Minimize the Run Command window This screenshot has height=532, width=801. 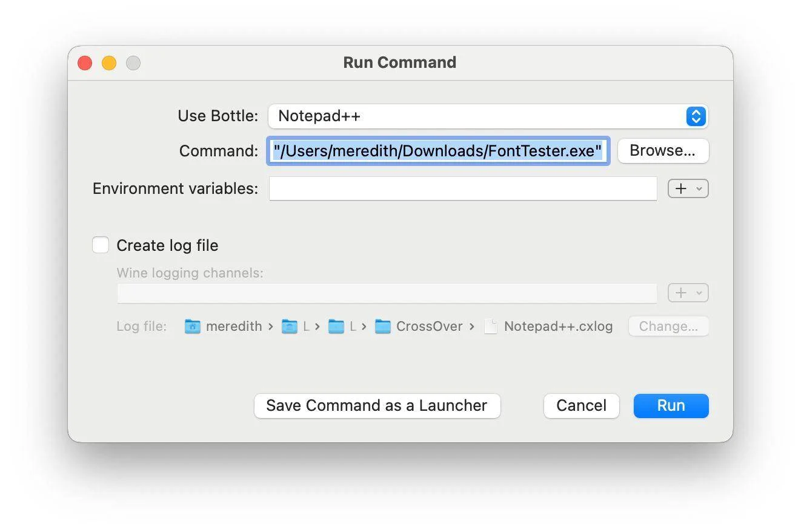[109, 63]
